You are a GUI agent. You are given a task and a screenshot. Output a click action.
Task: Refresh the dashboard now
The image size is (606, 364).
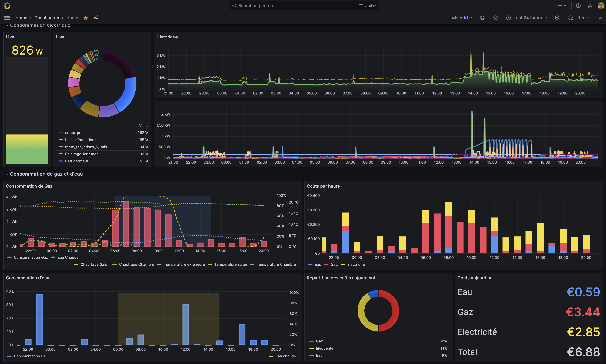570,18
